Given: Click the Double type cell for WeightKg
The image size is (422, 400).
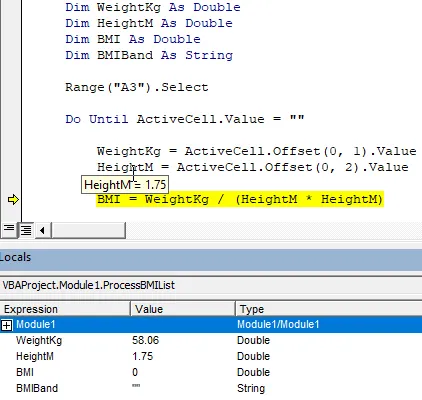Looking at the screenshot, I should (x=253, y=340).
